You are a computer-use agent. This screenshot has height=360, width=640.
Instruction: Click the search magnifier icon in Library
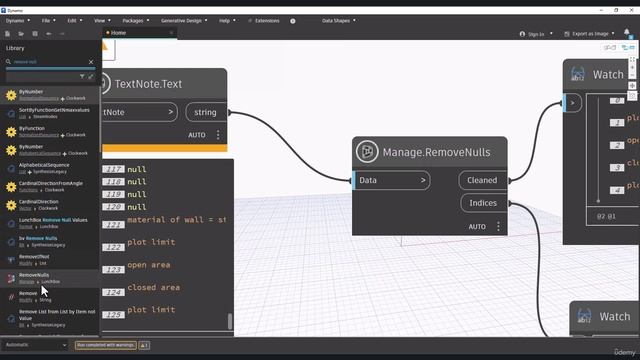point(8,62)
